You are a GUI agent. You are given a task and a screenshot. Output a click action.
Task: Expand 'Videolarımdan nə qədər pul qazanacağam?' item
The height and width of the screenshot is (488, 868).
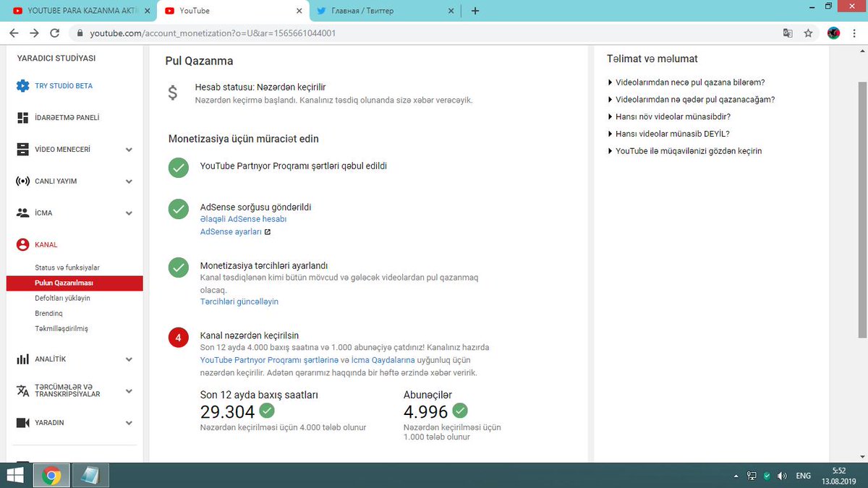691,100
